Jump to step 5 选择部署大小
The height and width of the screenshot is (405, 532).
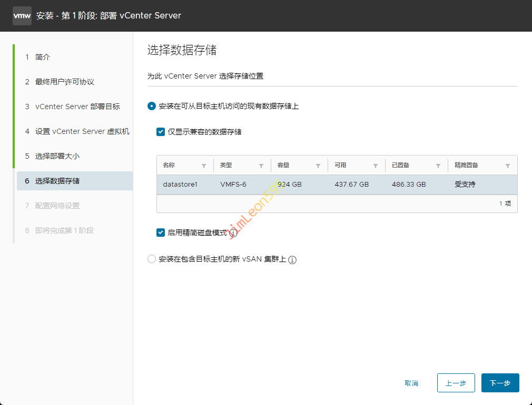[x=57, y=156]
